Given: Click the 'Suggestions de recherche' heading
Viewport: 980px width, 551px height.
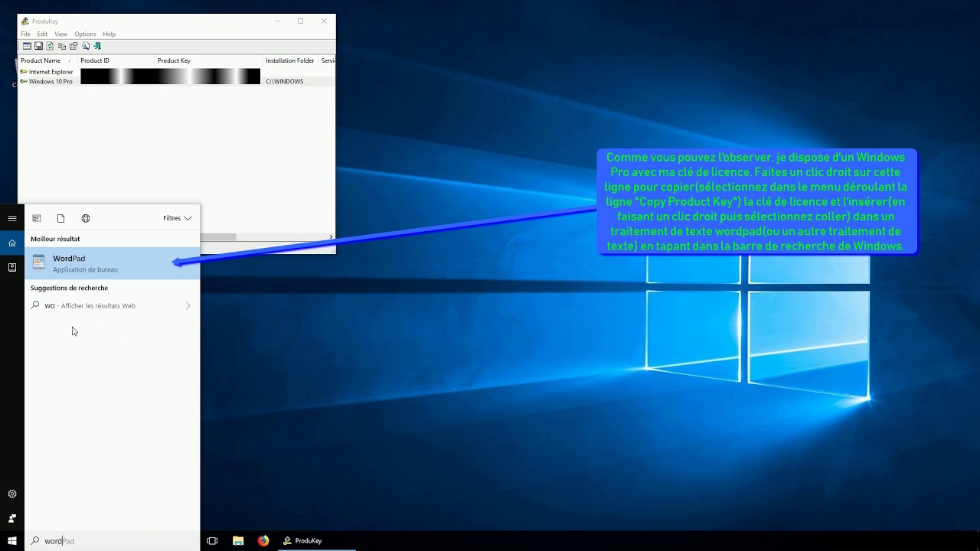Looking at the screenshot, I should click(x=69, y=288).
